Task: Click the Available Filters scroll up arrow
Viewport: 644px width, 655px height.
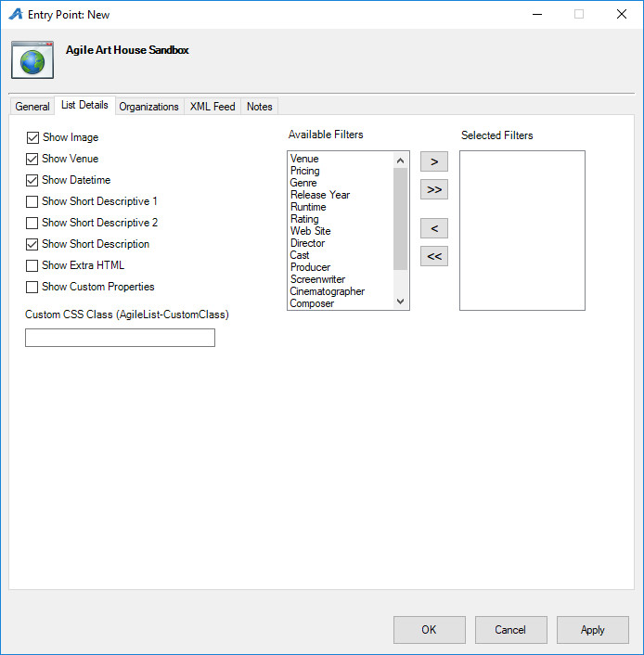Action: pos(400,161)
